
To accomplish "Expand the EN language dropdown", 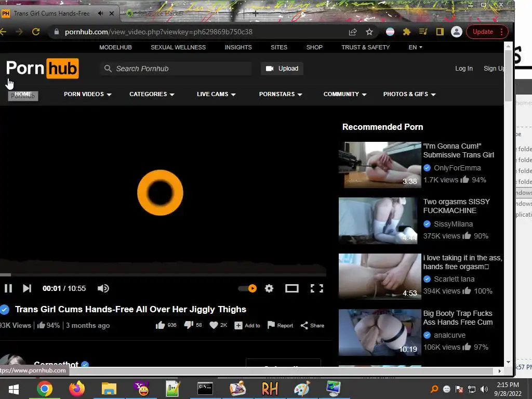I will (x=415, y=47).
